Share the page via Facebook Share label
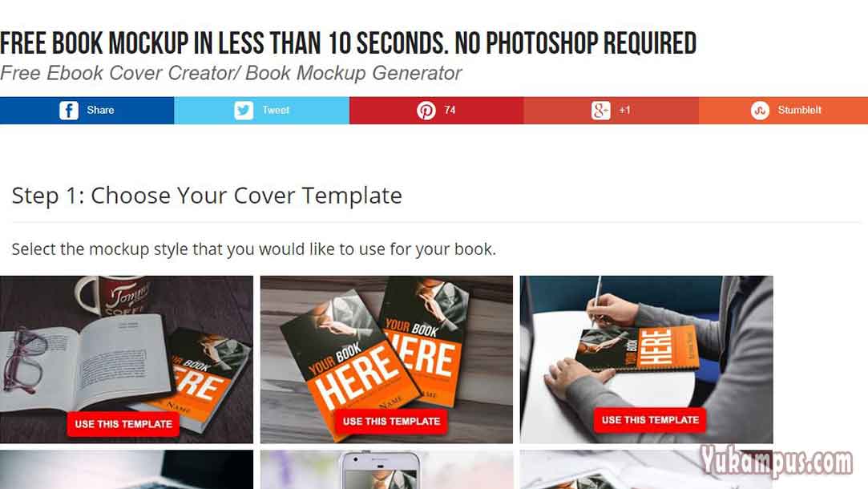The height and width of the screenshot is (489, 868). 100,110
